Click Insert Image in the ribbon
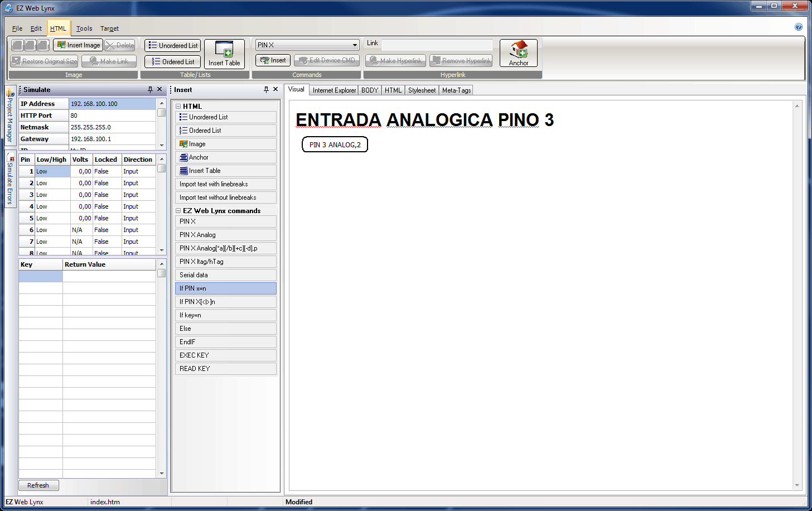This screenshot has width=812, height=511. pos(78,45)
